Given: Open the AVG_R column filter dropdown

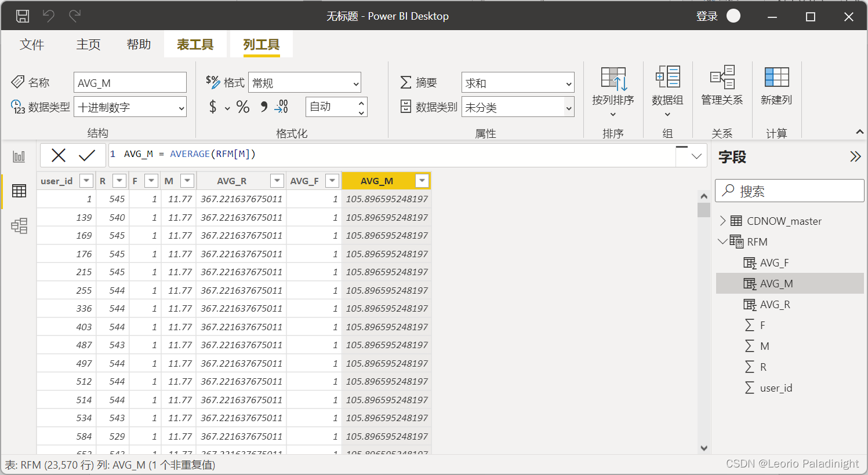Looking at the screenshot, I should click(277, 181).
